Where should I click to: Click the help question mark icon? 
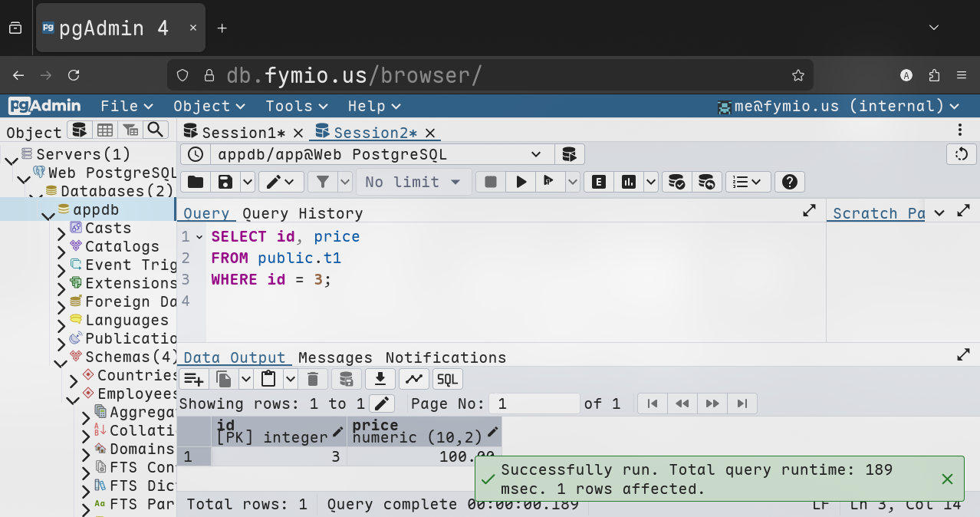click(789, 182)
